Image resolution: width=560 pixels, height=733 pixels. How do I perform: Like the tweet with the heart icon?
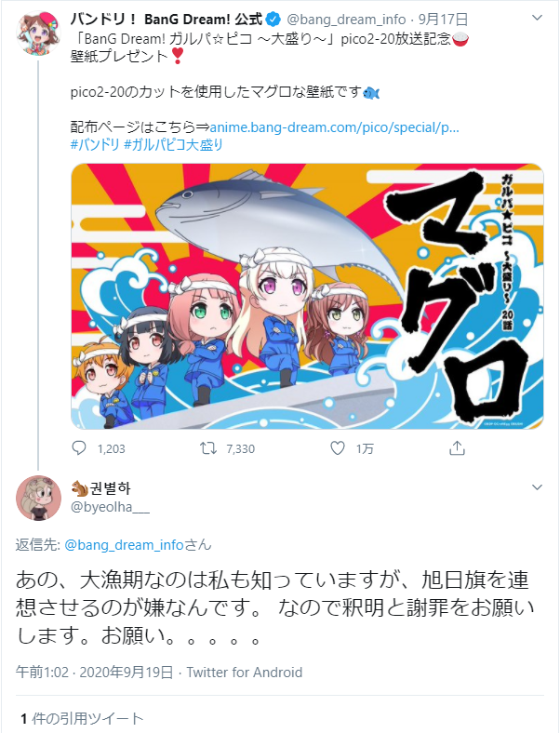pyautogui.click(x=338, y=448)
